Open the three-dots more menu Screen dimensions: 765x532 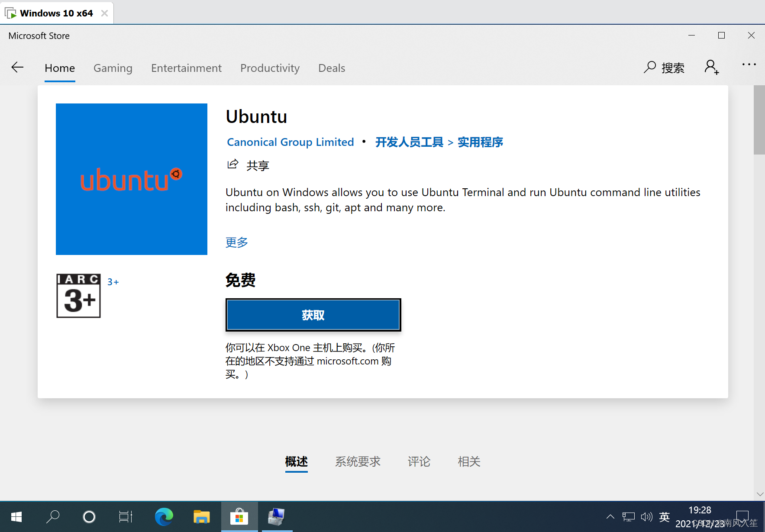[749, 64]
